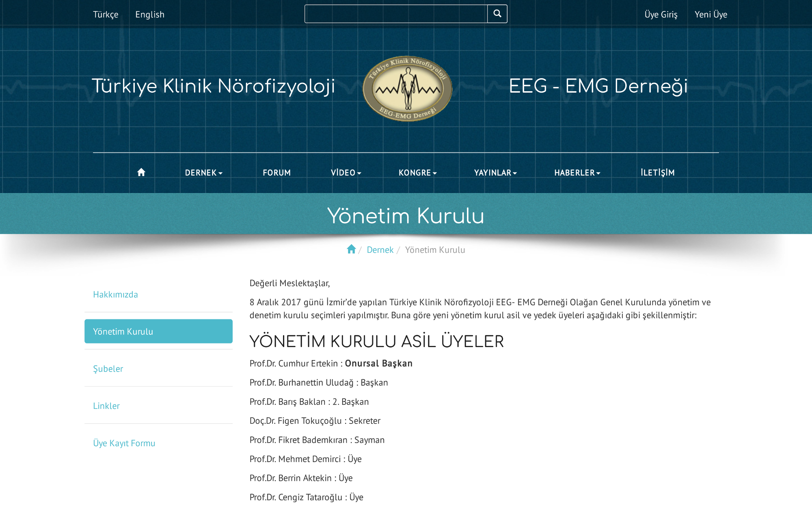Viewport: 812px width, 508px height.
Task: Focus the top search input field
Action: click(x=396, y=14)
